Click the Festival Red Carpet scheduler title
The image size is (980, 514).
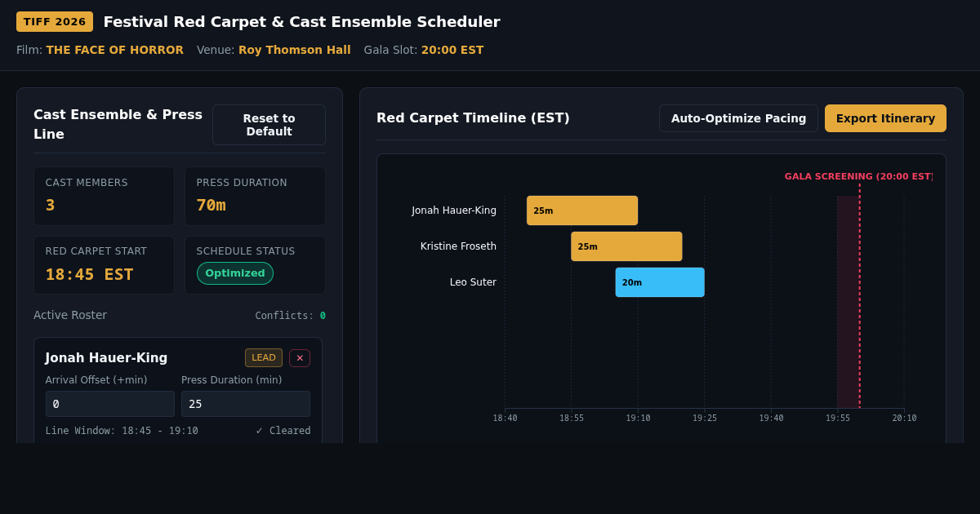(301, 22)
